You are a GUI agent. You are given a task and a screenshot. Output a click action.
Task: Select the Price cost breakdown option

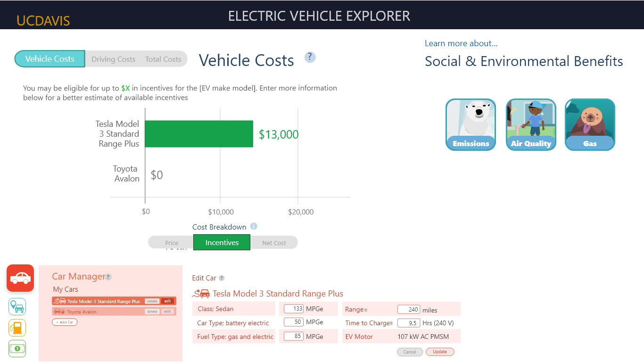pyautogui.click(x=172, y=243)
